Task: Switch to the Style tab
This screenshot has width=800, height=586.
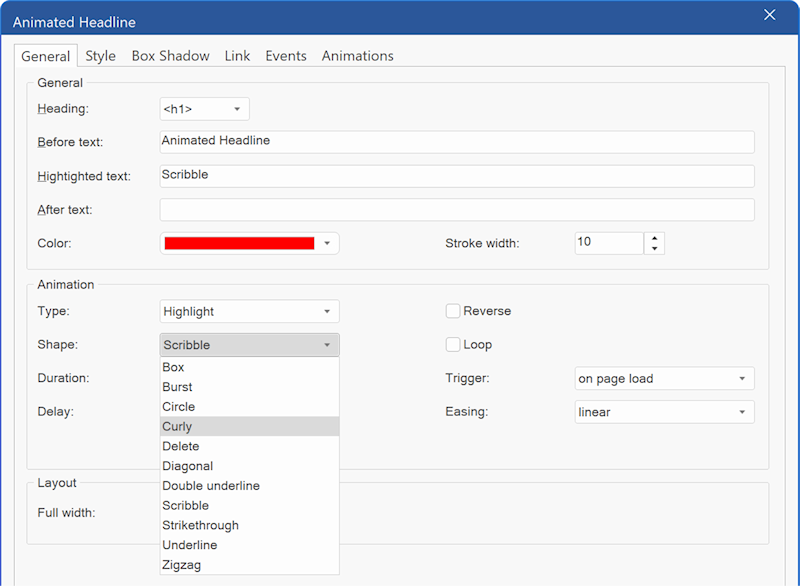Action: pos(100,56)
